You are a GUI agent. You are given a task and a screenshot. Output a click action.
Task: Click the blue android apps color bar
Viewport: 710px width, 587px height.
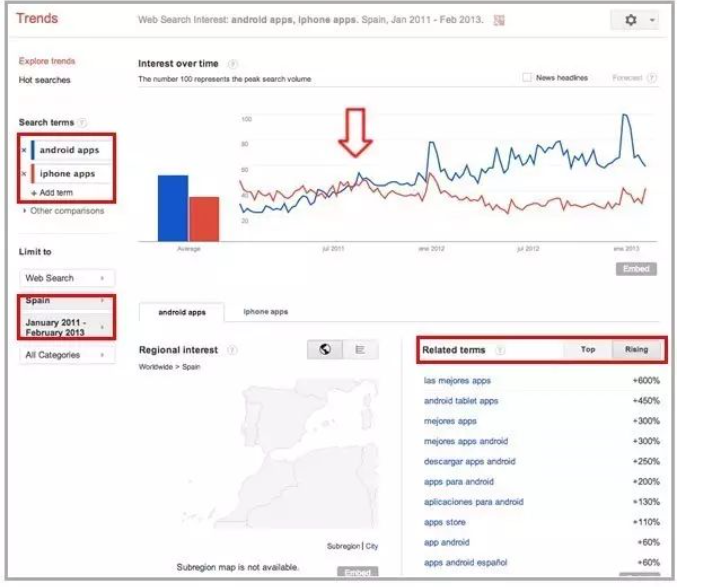[x=33, y=150]
